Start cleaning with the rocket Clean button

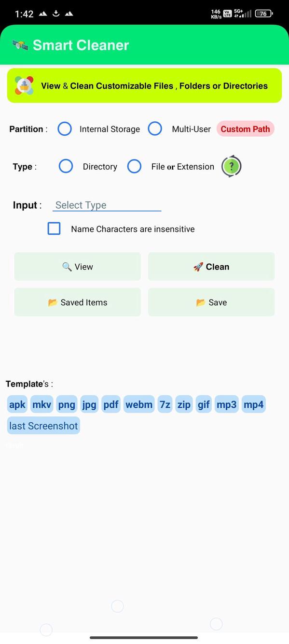[211, 267]
